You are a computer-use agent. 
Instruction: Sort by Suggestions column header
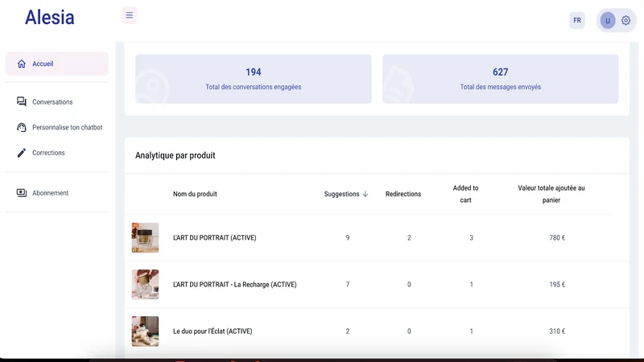(x=341, y=194)
